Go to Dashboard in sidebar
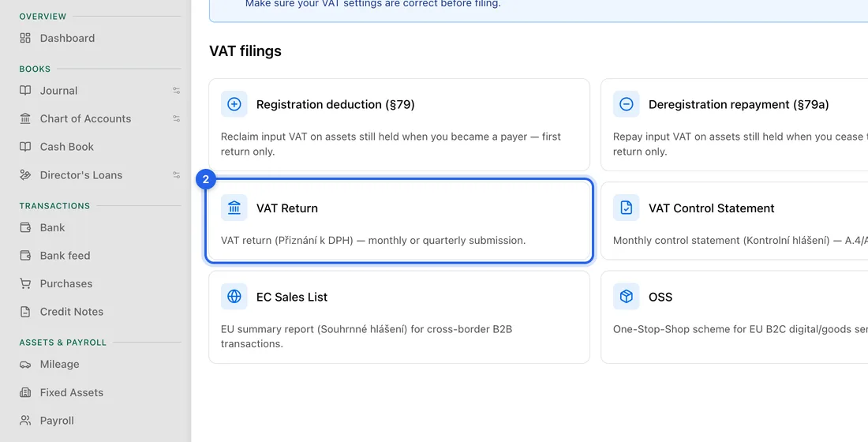 tap(67, 38)
